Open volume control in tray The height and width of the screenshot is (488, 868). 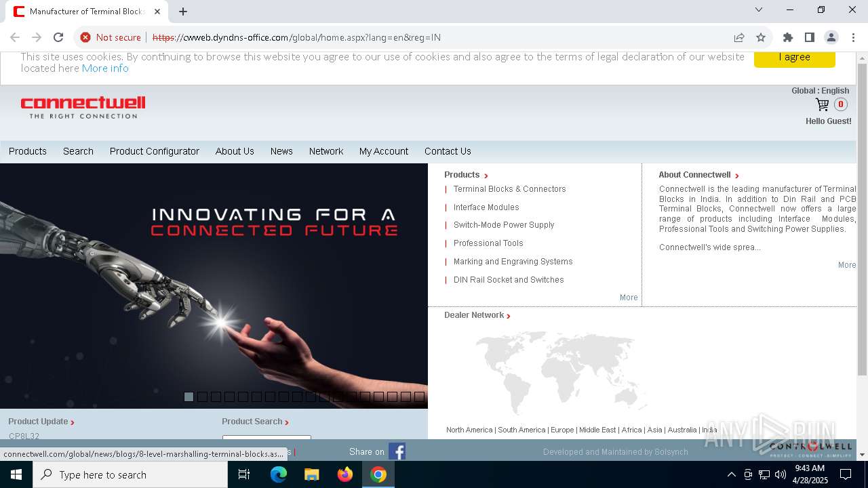[781, 474]
